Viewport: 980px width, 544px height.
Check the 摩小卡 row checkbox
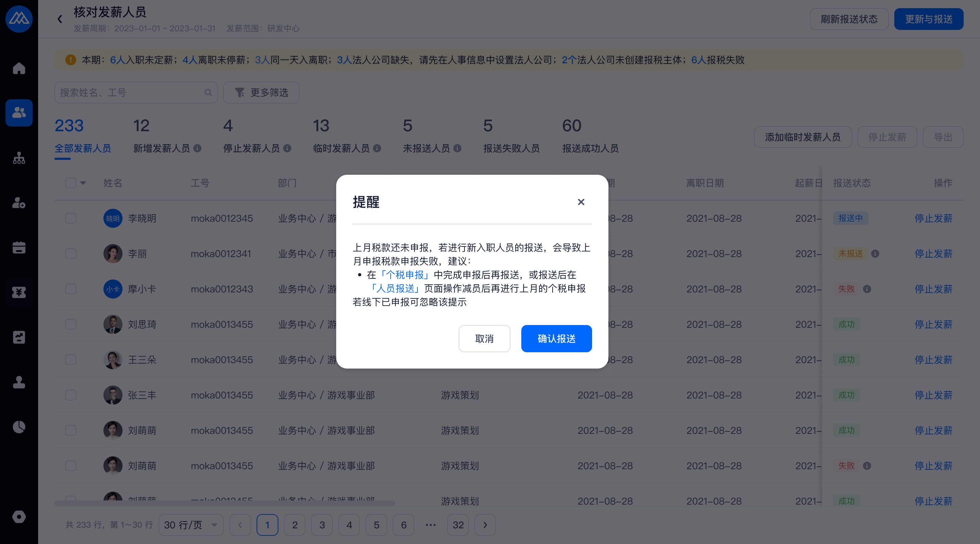point(71,289)
